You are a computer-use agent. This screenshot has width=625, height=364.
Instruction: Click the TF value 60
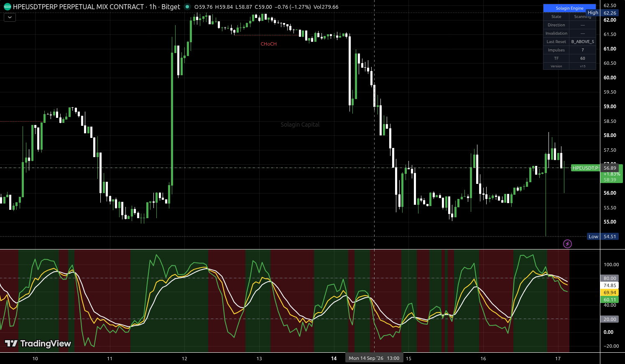(x=583, y=59)
